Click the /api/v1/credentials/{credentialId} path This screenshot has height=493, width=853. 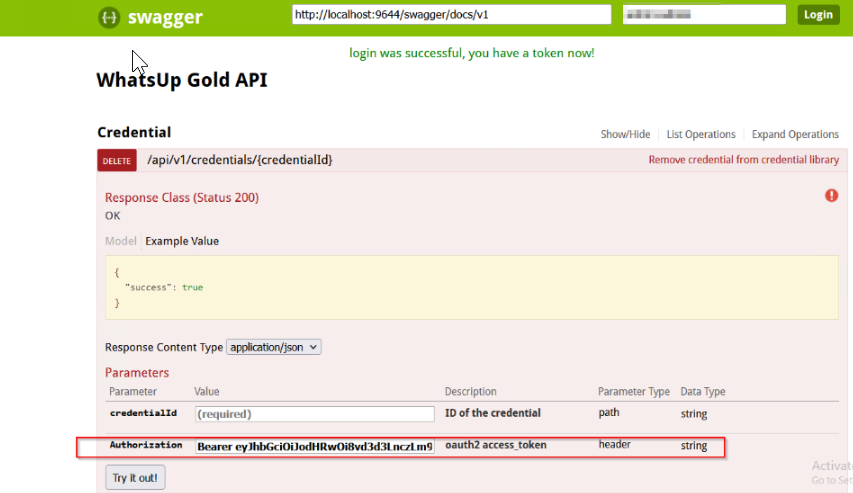tap(240, 160)
